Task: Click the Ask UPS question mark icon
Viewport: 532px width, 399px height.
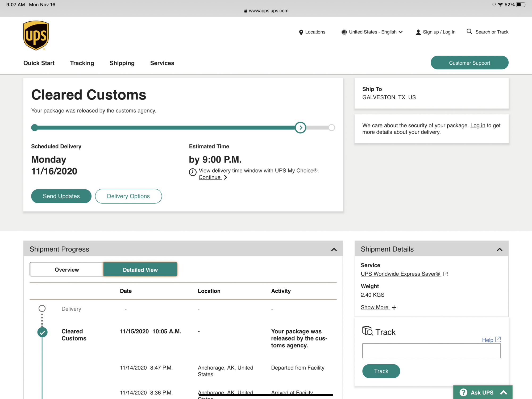Action: (x=463, y=392)
